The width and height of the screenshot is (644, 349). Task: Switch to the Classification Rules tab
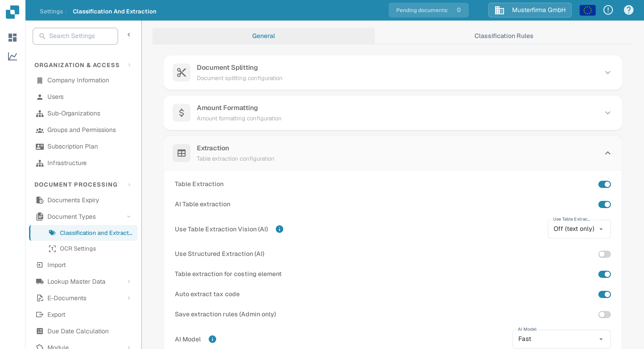click(x=504, y=36)
